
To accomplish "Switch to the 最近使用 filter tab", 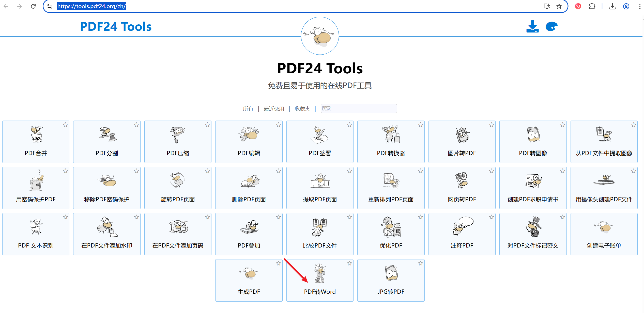I will pyautogui.click(x=274, y=109).
